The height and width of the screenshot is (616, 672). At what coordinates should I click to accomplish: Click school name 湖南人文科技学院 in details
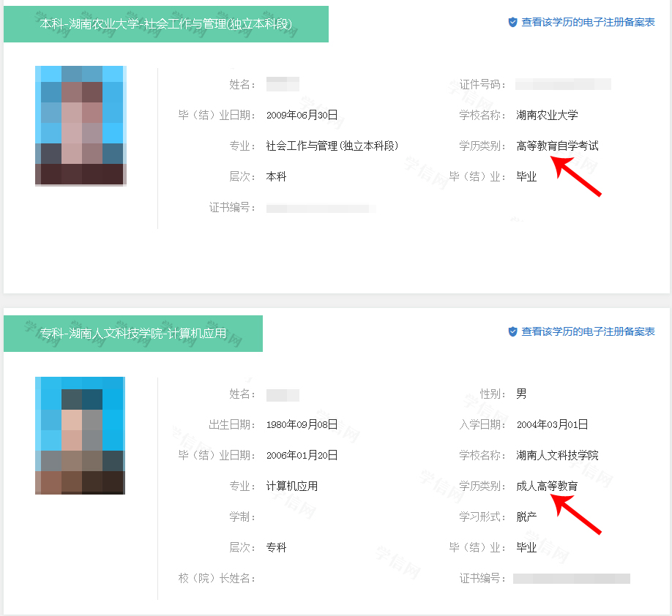[x=557, y=455]
